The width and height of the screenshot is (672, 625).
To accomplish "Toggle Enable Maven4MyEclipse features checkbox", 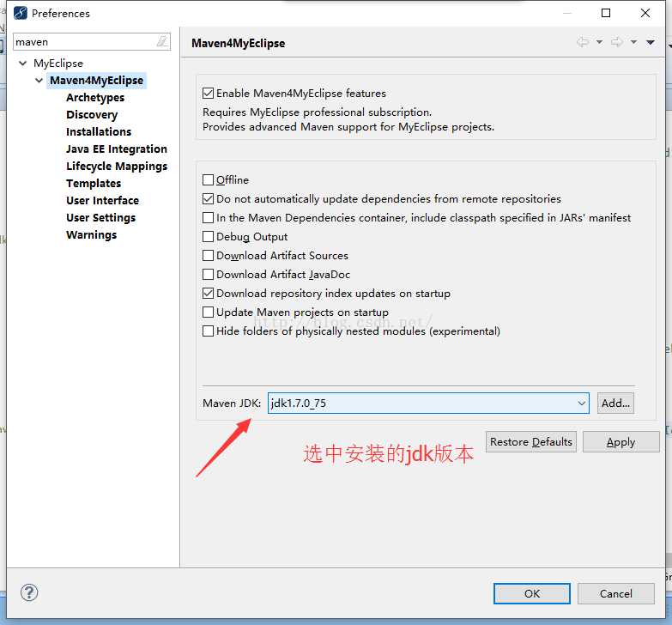I will point(208,94).
